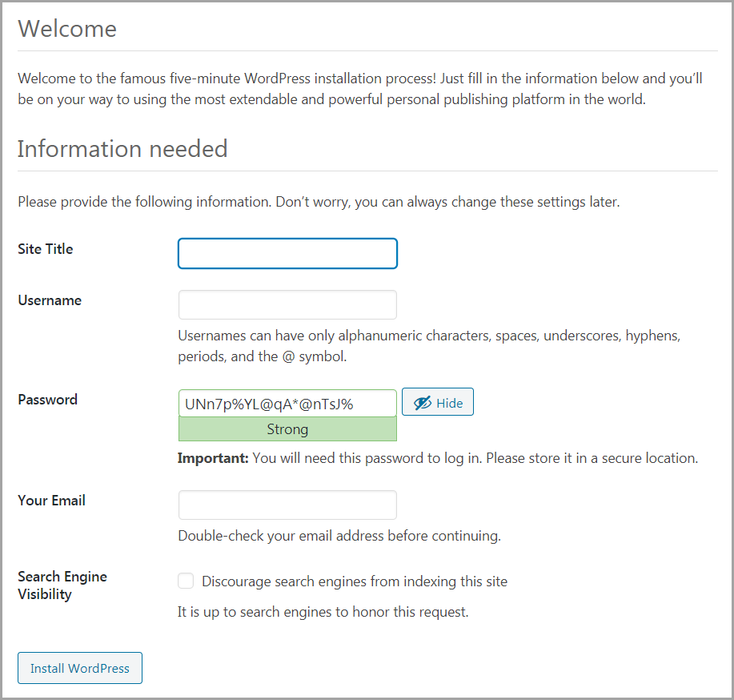Click the 'Your Email' label
This screenshot has height=700, width=734.
[51, 501]
